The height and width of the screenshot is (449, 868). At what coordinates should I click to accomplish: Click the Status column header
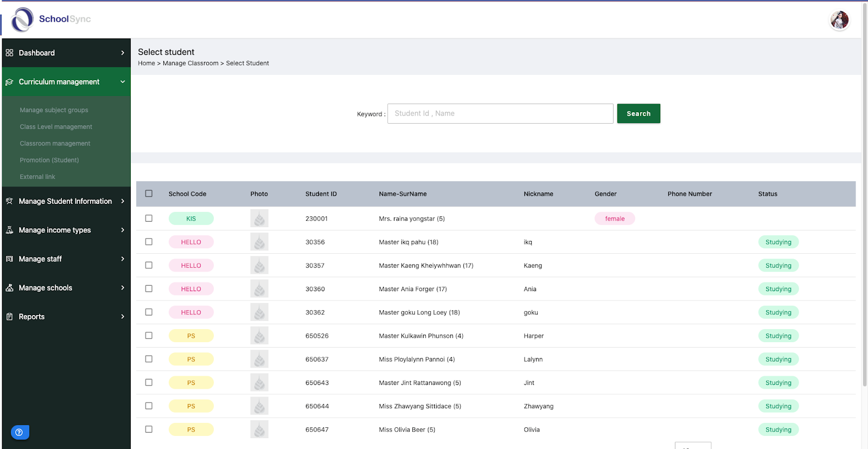click(x=768, y=194)
